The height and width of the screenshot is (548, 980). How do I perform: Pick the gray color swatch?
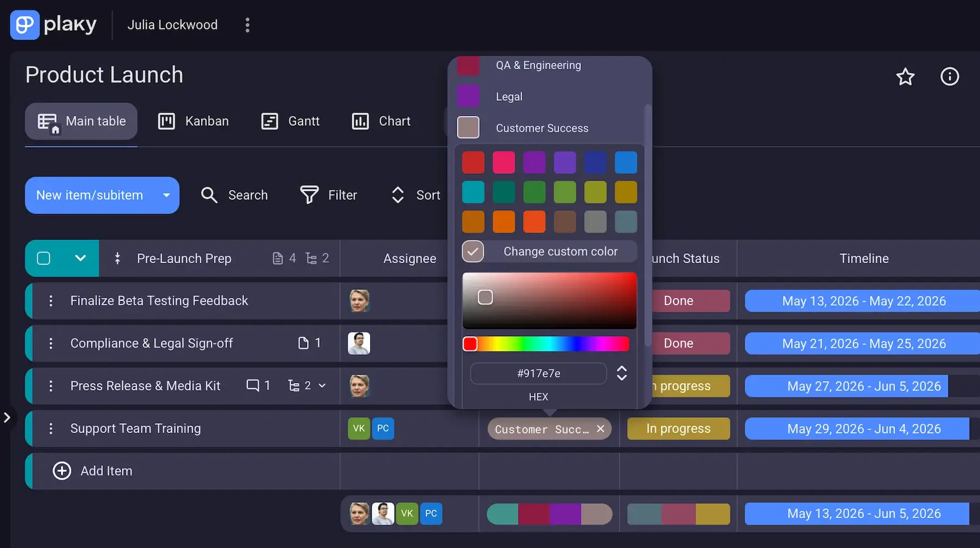[595, 222]
